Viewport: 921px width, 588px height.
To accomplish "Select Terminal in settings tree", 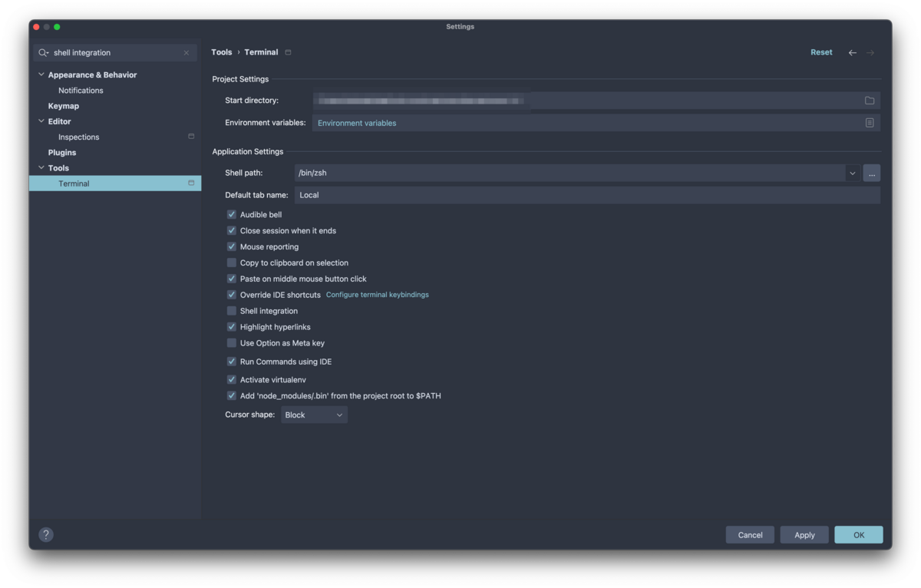I will click(115, 183).
